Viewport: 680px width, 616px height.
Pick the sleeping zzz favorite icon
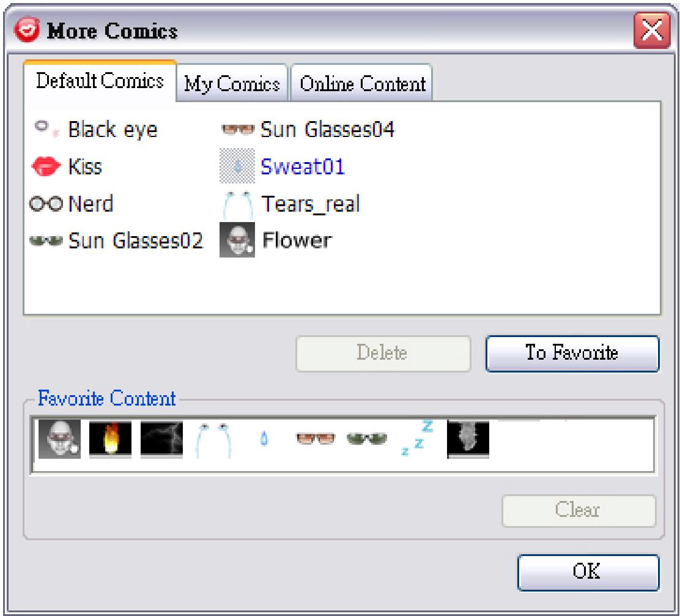tap(417, 438)
